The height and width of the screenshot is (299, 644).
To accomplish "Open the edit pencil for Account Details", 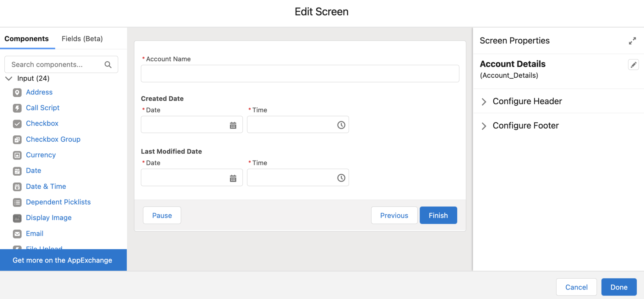I will pyautogui.click(x=634, y=64).
